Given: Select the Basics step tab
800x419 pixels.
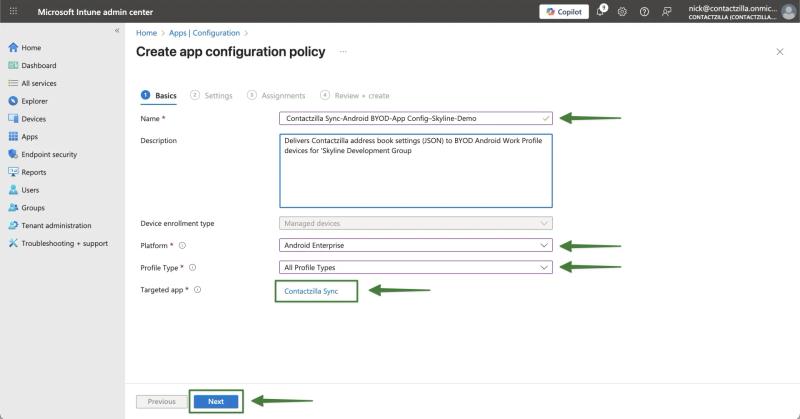Looking at the screenshot, I should pyautogui.click(x=159, y=95).
